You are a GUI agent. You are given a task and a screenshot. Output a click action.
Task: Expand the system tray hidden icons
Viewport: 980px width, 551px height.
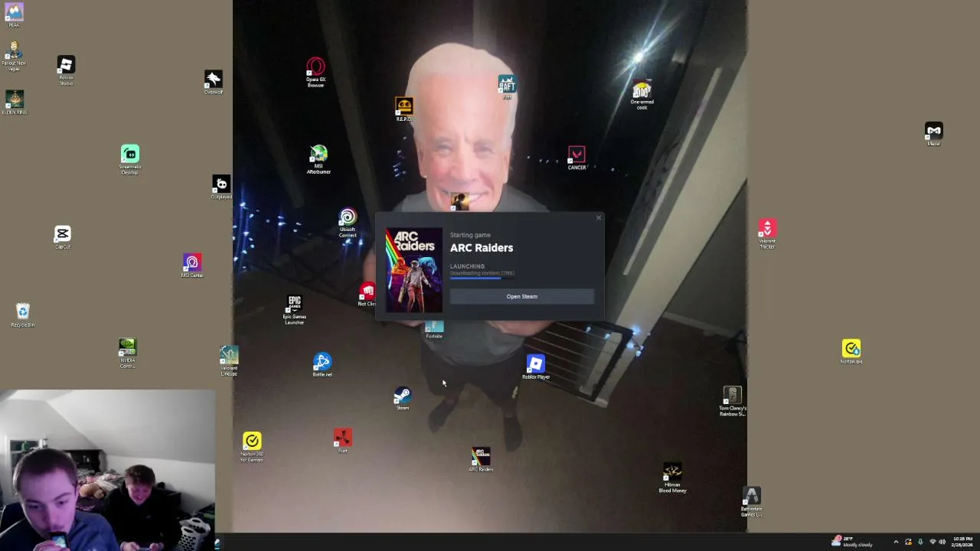(896, 542)
